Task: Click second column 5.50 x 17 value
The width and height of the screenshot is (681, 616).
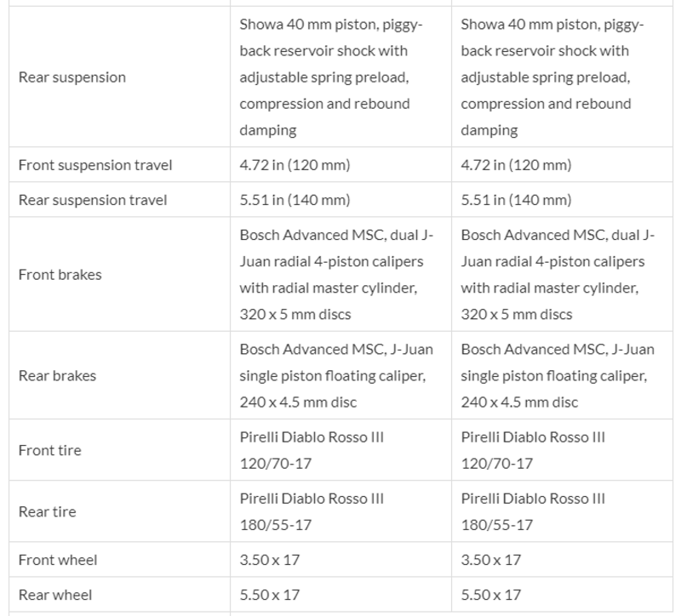Action: [490, 595]
